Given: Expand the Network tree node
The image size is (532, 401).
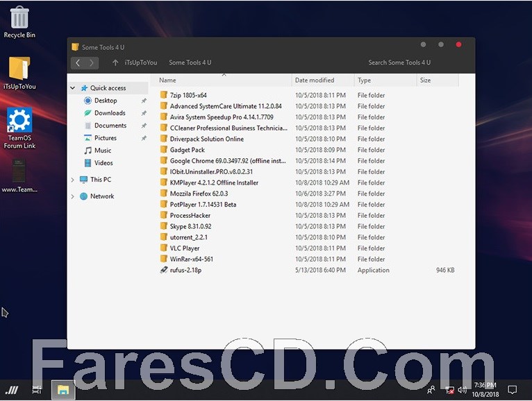Looking at the screenshot, I should (x=73, y=196).
